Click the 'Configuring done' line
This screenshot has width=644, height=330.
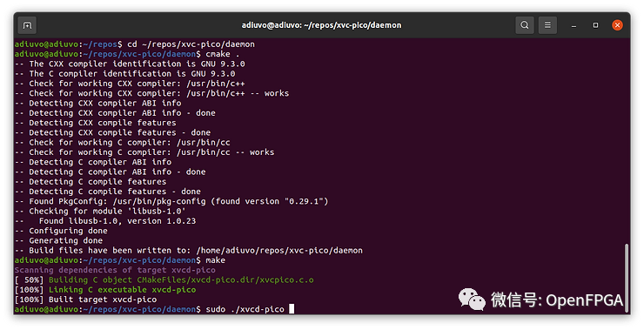[61, 231]
